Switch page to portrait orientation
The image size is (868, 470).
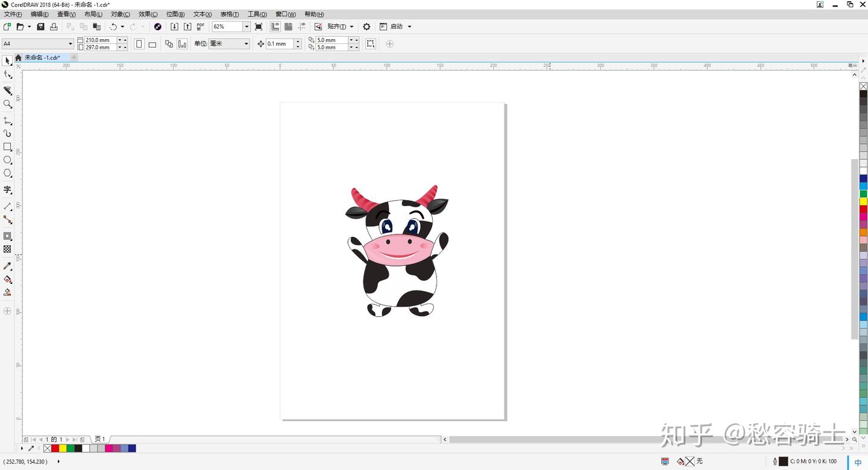[x=139, y=44]
